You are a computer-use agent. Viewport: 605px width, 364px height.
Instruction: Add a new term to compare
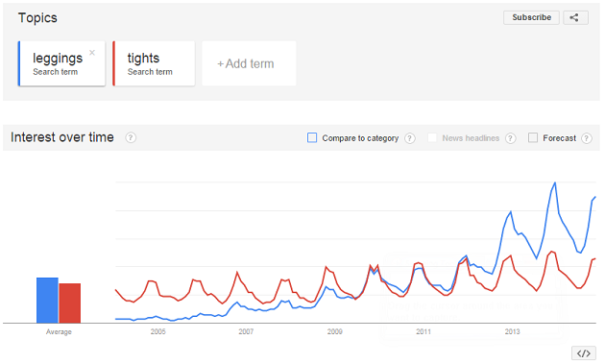coord(249,63)
